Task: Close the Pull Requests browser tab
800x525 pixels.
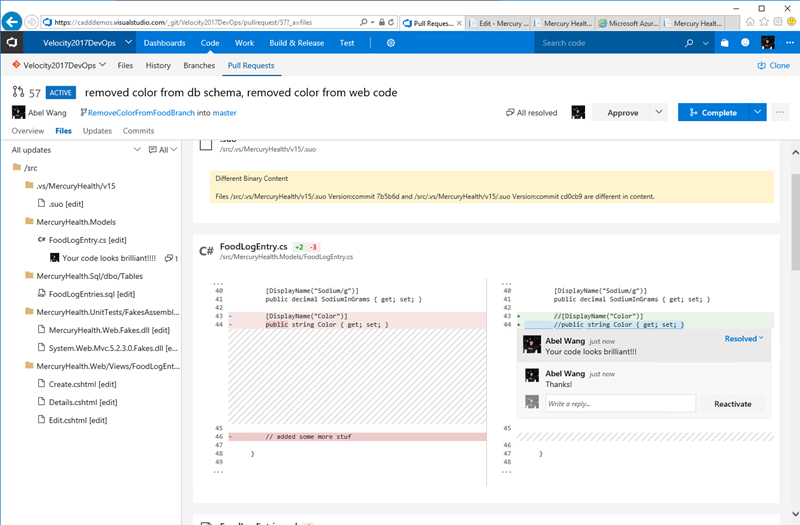Action: pyautogui.click(x=459, y=23)
